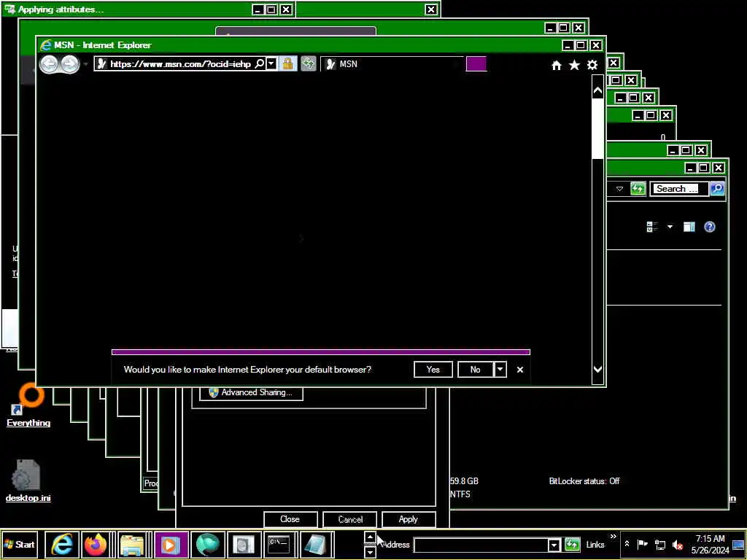
Task: Click the IE address bar URL field
Action: (x=180, y=64)
